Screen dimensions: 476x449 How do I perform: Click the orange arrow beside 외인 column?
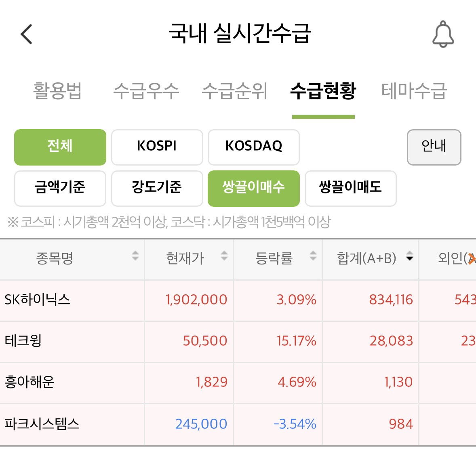(x=472, y=258)
